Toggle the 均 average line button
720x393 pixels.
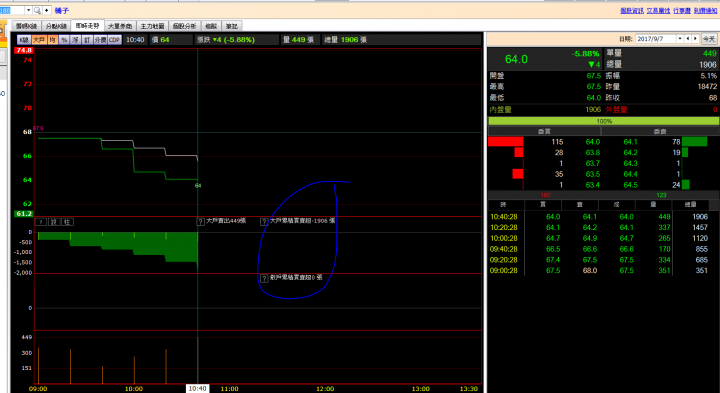click(x=53, y=40)
